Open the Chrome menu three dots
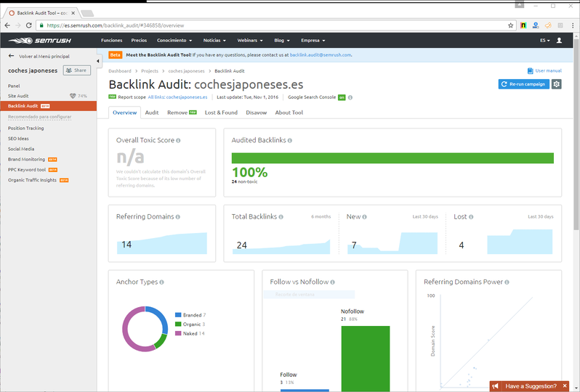The height and width of the screenshot is (392, 580). (x=573, y=25)
